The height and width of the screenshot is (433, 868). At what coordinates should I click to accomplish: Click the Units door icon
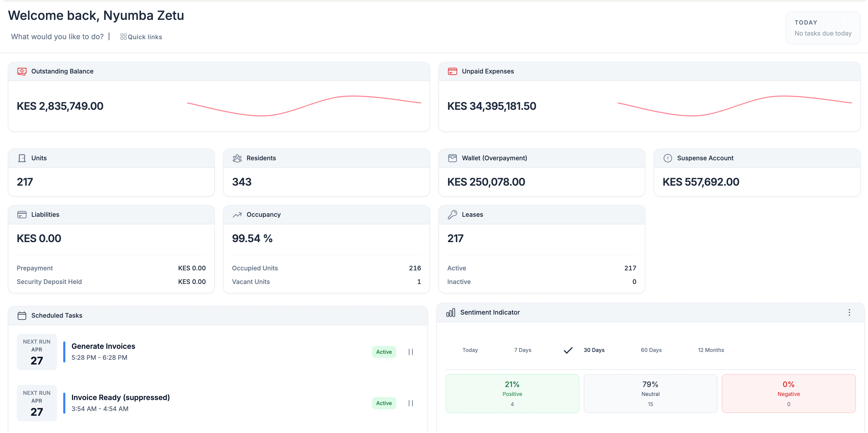coord(22,158)
